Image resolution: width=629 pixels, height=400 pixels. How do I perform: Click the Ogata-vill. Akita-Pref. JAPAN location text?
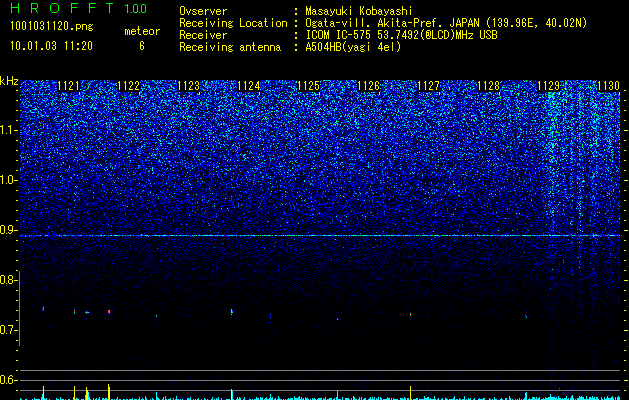(x=446, y=23)
